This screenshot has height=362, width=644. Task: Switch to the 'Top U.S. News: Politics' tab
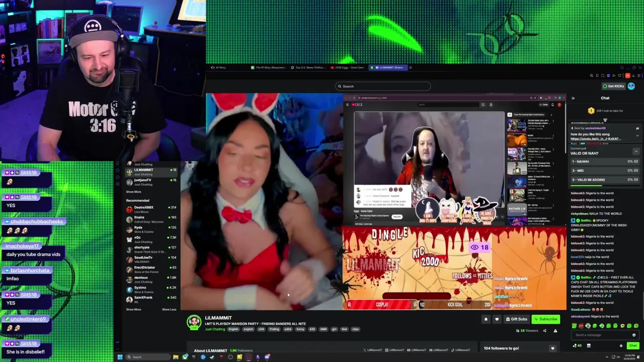pos(308,67)
